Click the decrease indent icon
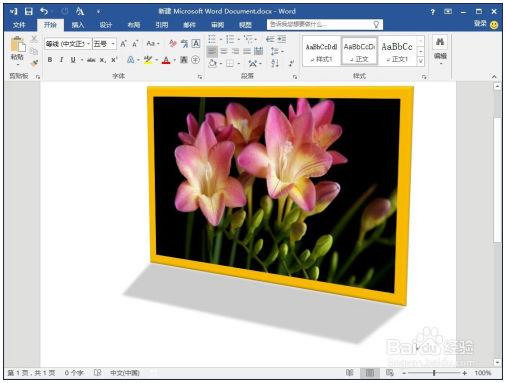This screenshot has height=383, width=506. tap(270, 39)
